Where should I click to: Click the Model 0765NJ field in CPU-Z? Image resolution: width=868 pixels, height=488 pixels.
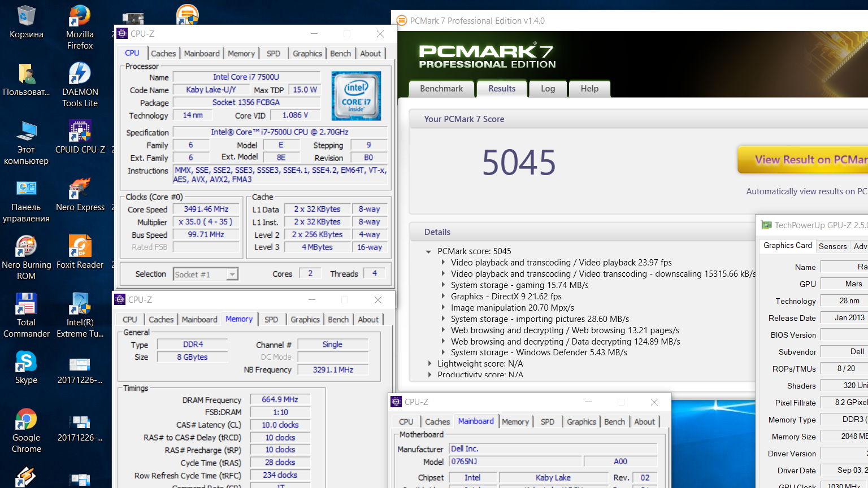(515, 461)
